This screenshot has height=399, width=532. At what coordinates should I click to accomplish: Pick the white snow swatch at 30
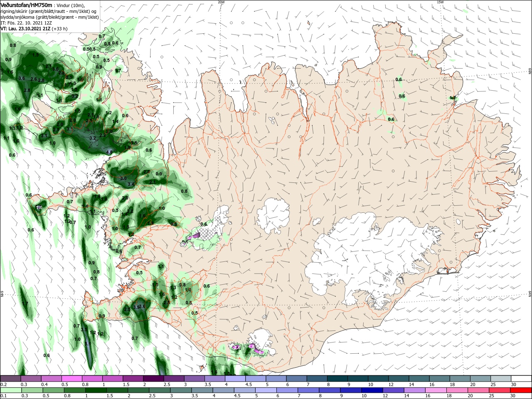(x=521, y=379)
